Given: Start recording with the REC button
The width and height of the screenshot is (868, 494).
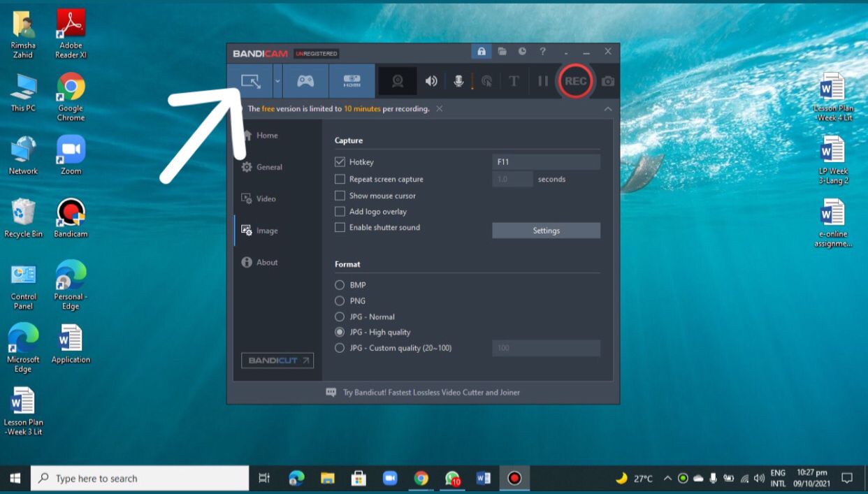Looking at the screenshot, I should [575, 81].
